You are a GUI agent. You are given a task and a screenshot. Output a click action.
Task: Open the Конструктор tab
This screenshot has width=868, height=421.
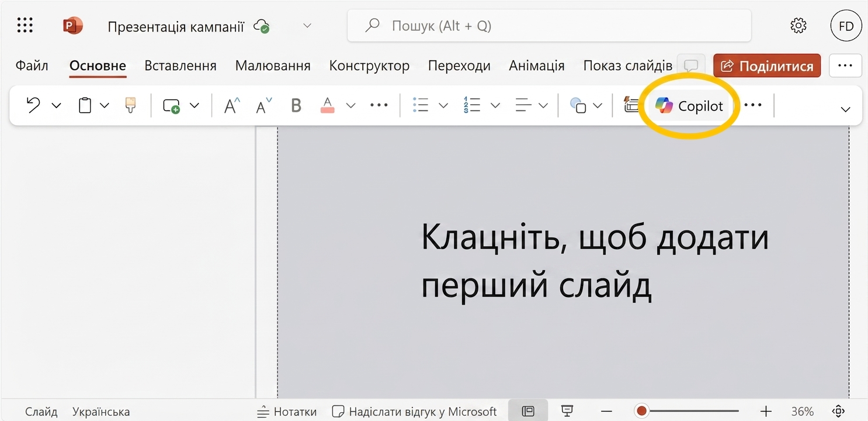coord(369,65)
